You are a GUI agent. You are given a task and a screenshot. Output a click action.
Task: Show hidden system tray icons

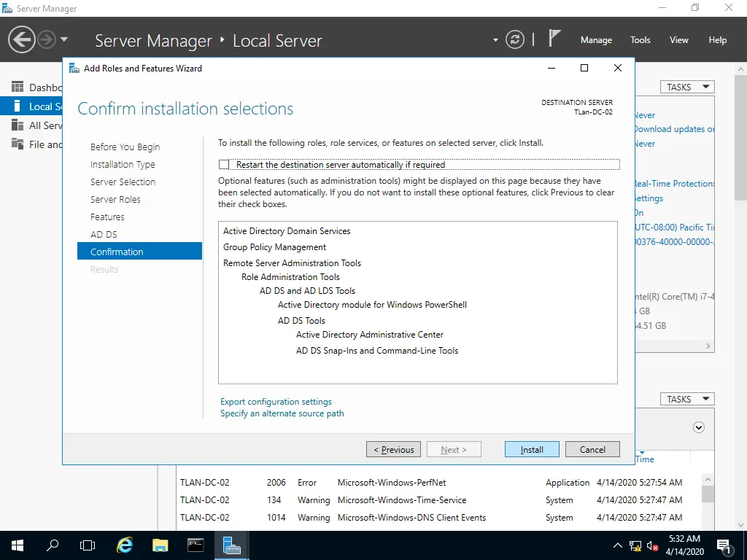point(618,545)
